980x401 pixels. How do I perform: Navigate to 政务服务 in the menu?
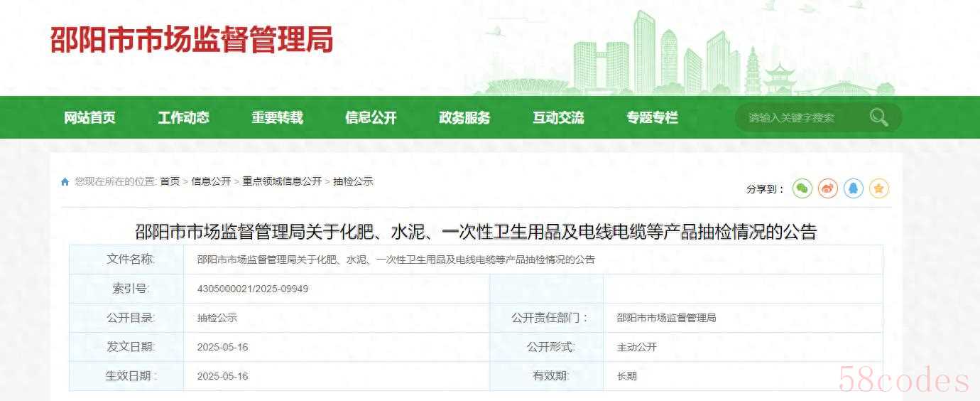click(464, 117)
